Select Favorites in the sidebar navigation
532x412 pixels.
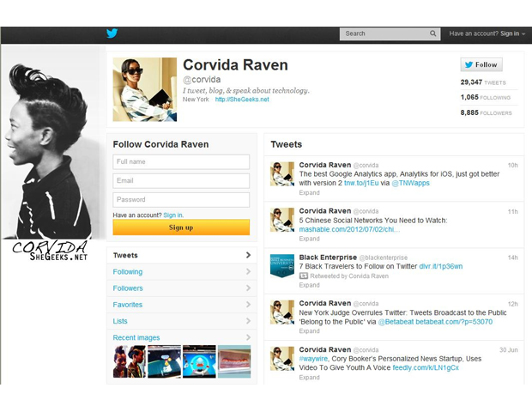128,305
